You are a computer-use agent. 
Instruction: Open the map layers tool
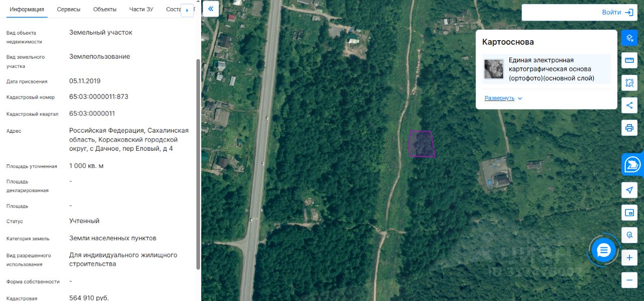[x=629, y=38]
